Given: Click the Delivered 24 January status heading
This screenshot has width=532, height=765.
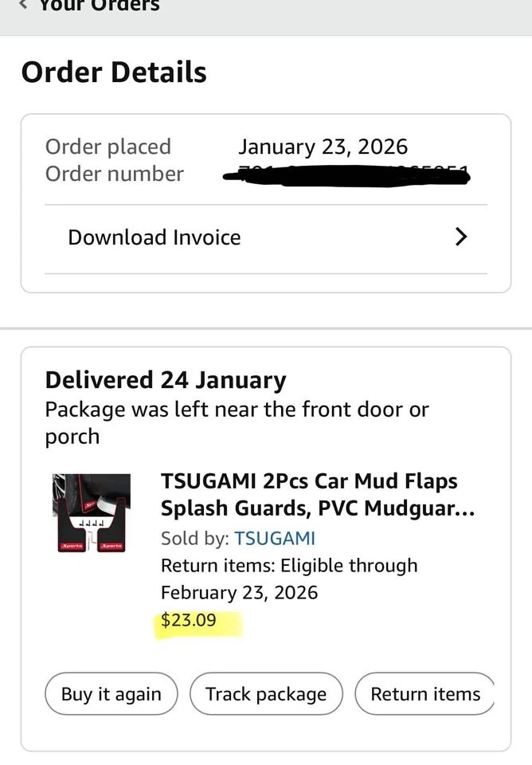Looking at the screenshot, I should (166, 380).
